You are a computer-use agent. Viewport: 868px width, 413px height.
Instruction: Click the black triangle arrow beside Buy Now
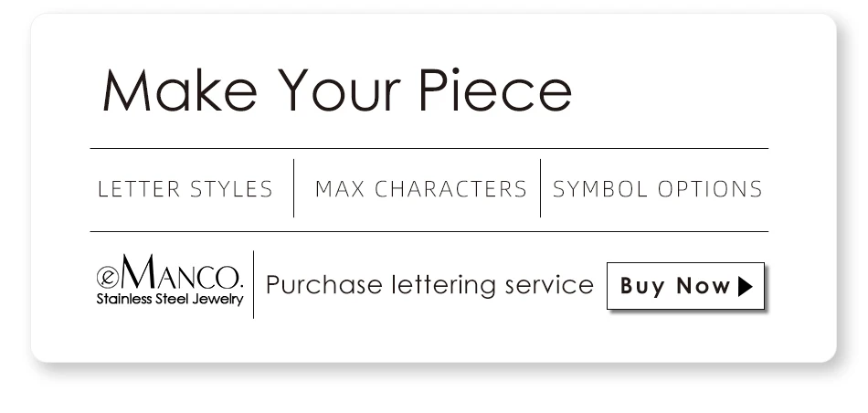click(745, 286)
